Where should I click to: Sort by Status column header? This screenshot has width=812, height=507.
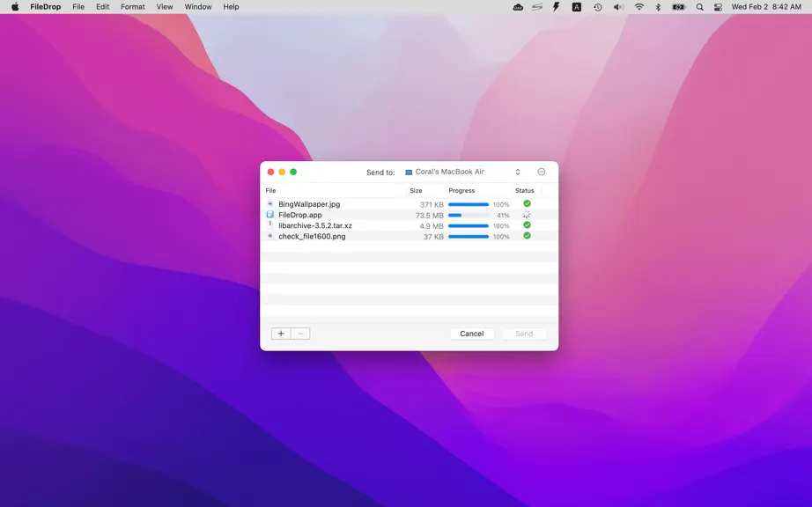click(527, 190)
